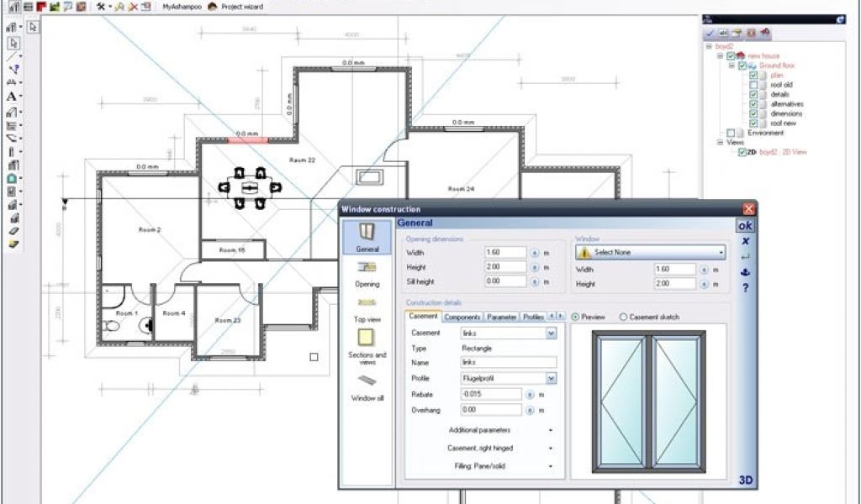This screenshot has width=861, height=504.
Task: Open the Opening section icon in dialog sidebar
Action: [x=367, y=268]
